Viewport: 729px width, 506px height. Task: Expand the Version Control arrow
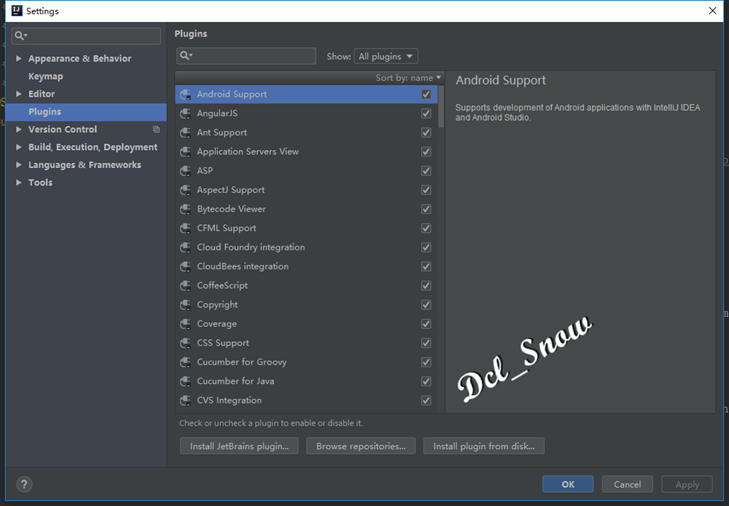tap(19, 129)
